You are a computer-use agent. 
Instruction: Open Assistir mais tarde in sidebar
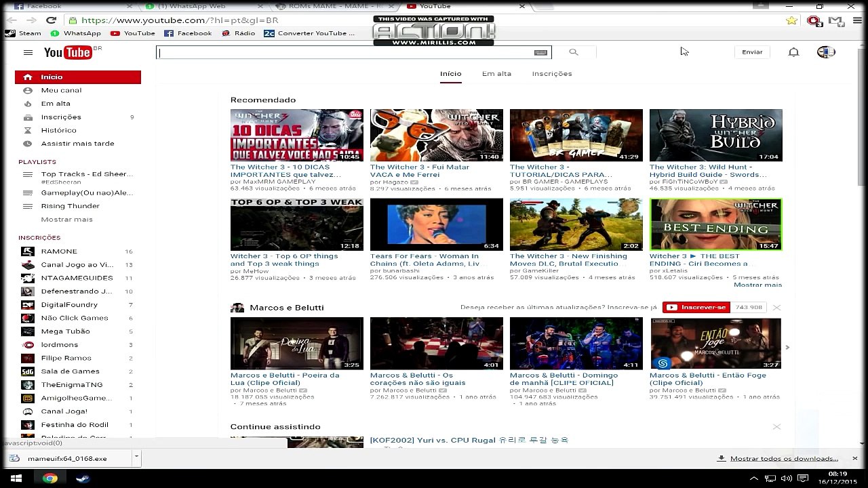pos(77,144)
